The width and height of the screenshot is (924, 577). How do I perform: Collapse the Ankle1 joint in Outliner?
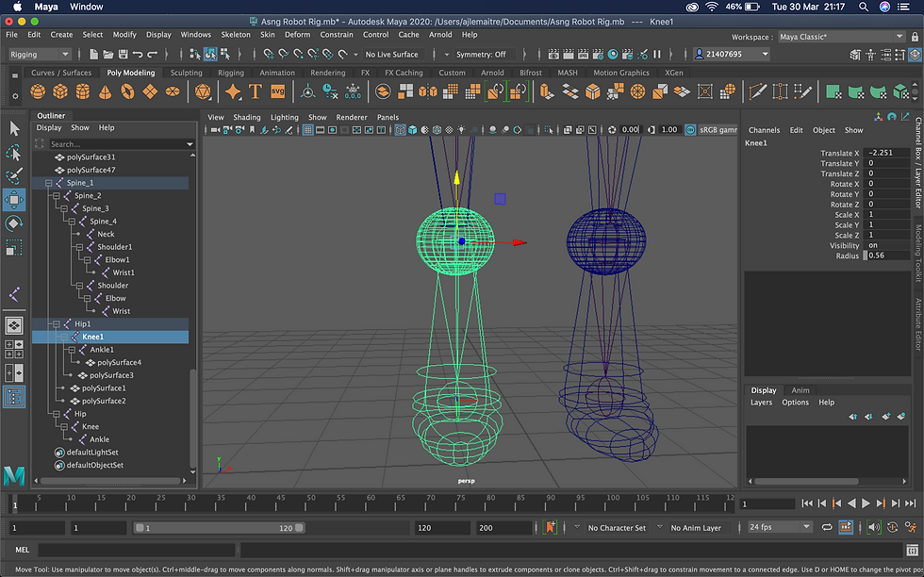click(x=72, y=350)
